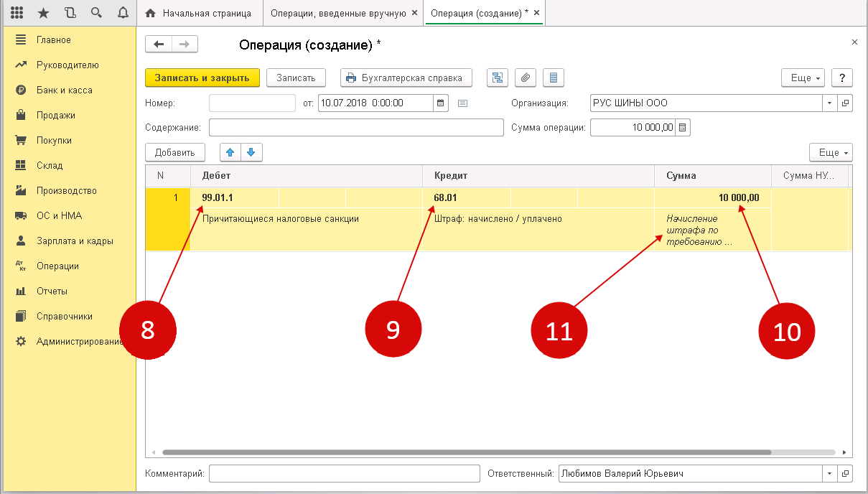Image resolution: width=868 pixels, height=494 pixels.
Task: Click Добавить to add a row
Action: coord(175,152)
